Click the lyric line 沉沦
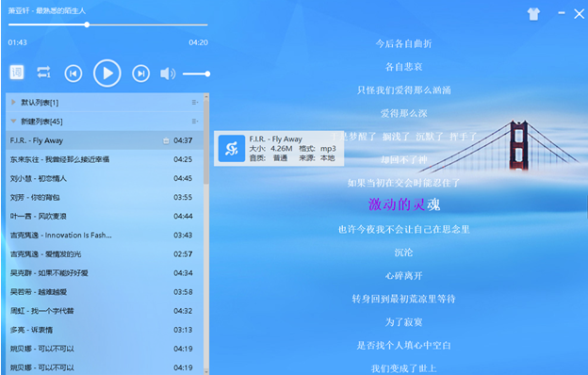588x375 pixels. 404,253
